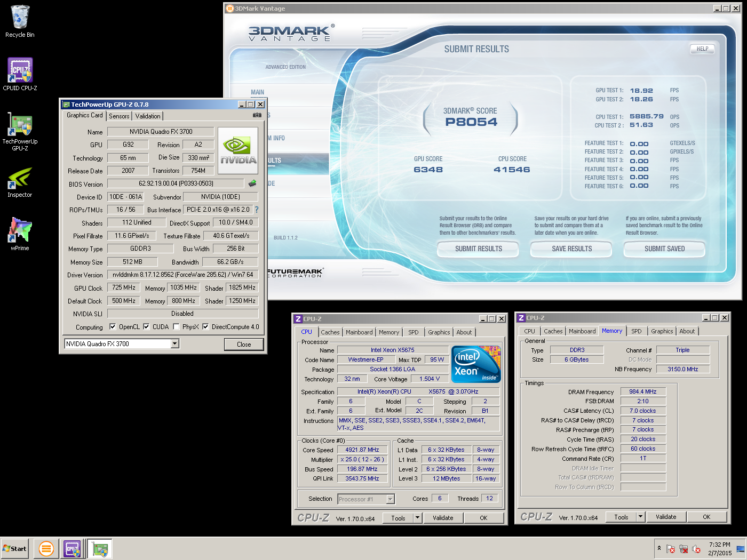Click the GPU-Z screenshot camera icon
The image size is (747, 560).
click(257, 115)
